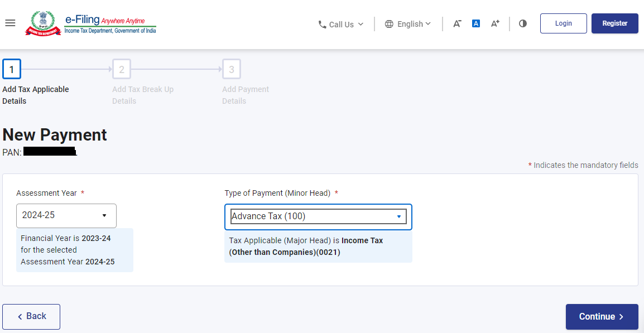644x333 pixels.
Task: Open the hamburger navigation menu
Action: (10, 23)
